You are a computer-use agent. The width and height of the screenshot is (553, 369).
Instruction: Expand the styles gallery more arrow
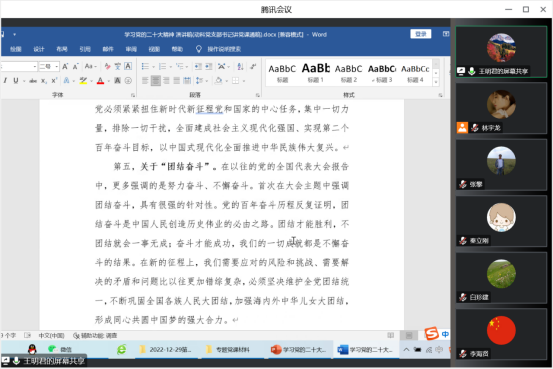coord(436,82)
